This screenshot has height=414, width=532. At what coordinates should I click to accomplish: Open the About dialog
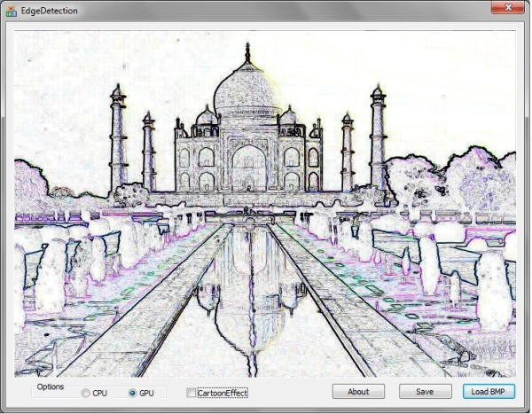point(358,392)
